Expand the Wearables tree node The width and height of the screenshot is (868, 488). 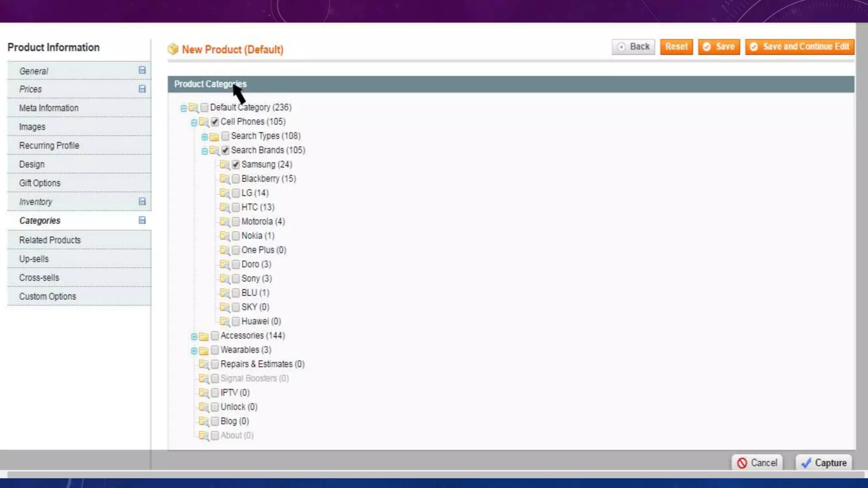coord(194,351)
